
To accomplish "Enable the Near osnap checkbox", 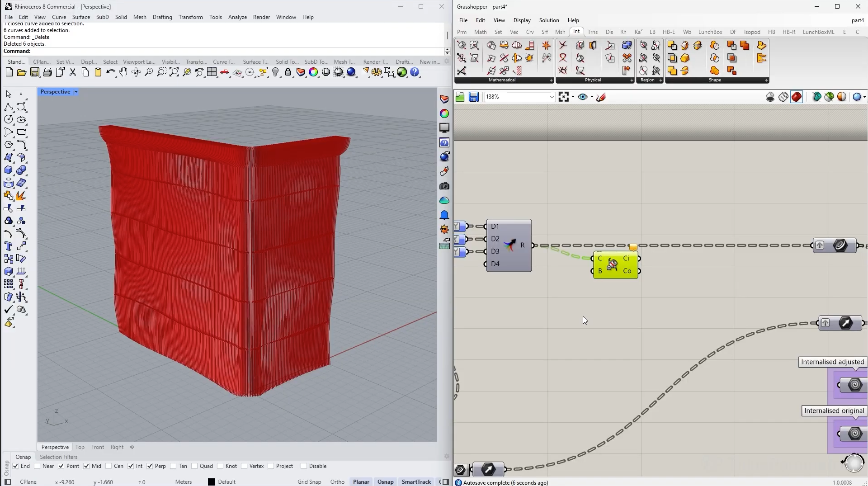I will 38,466.
